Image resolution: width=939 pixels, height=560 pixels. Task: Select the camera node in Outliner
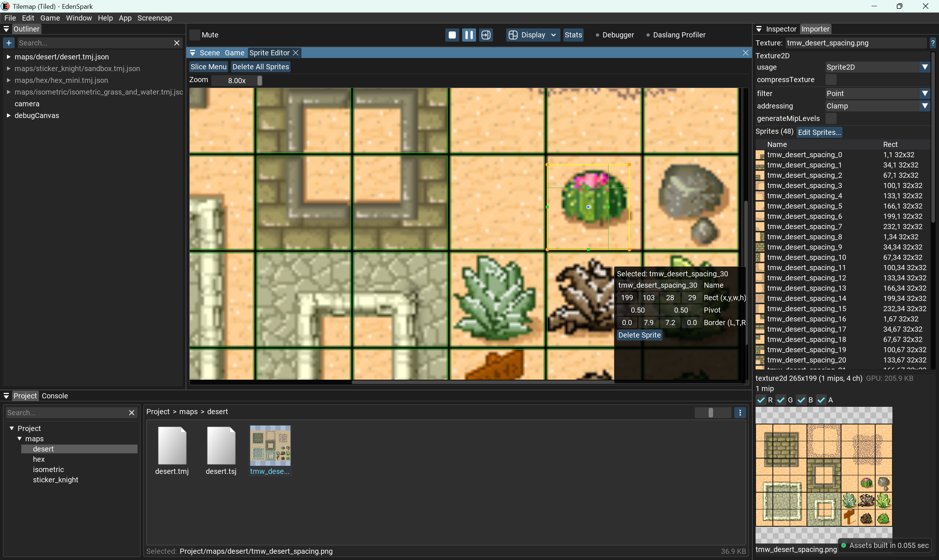coord(27,104)
